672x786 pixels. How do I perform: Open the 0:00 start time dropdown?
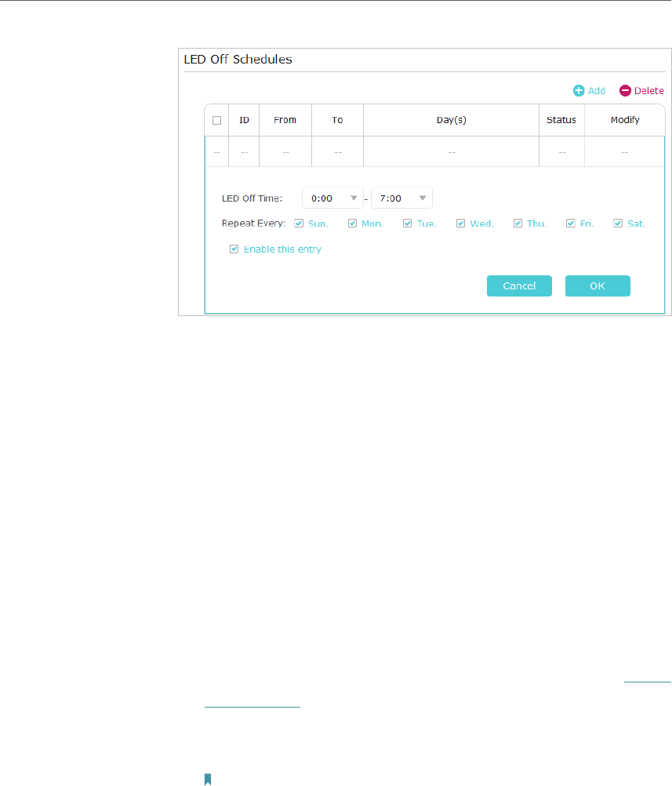pos(332,198)
